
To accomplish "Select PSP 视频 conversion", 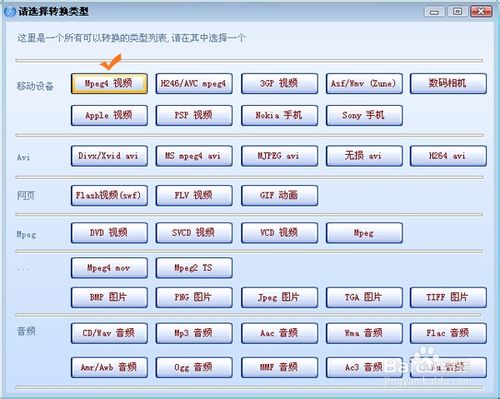I will click(194, 115).
